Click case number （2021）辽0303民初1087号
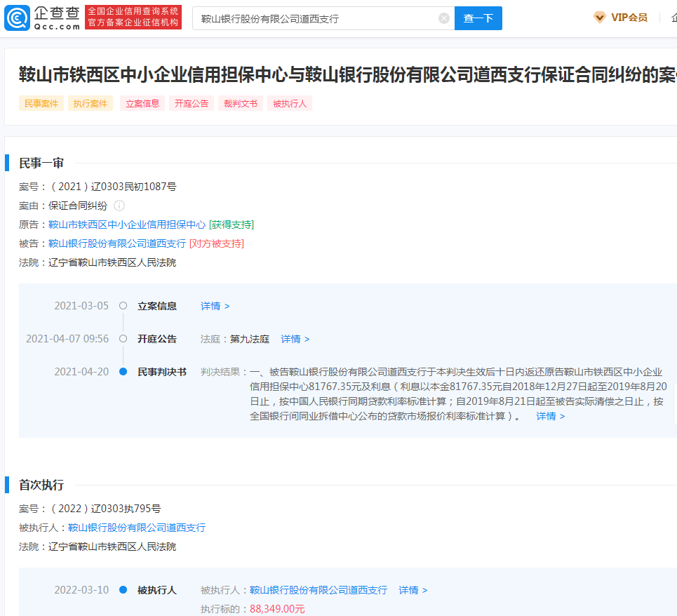Image resolution: width=677 pixels, height=616 pixels. [x=113, y=187]
